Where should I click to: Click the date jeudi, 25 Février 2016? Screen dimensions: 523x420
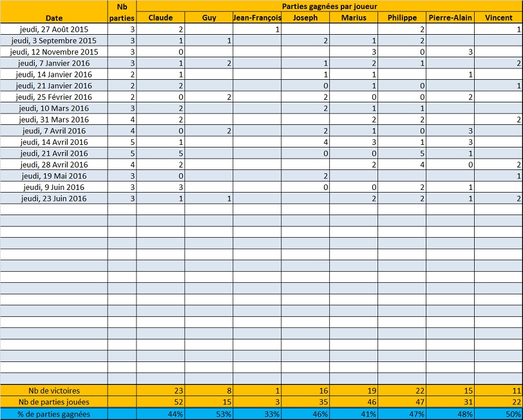(53, 97)
